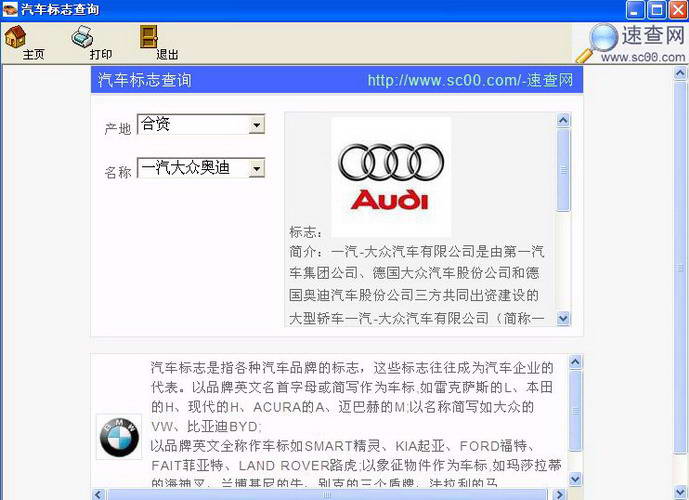
Task: Open the http://www.sc00.com/-速查网 link
Action: (x=470, y=80)
